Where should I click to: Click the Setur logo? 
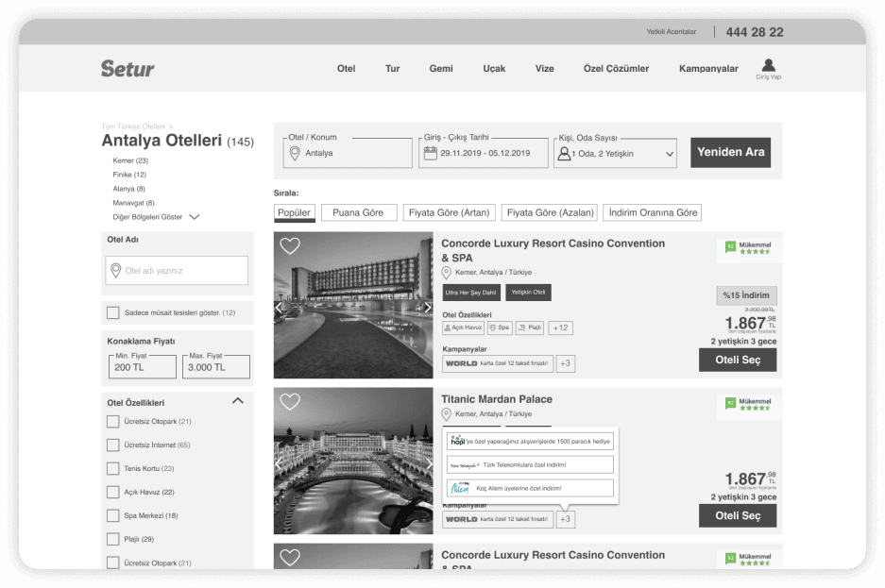(128, 69)
